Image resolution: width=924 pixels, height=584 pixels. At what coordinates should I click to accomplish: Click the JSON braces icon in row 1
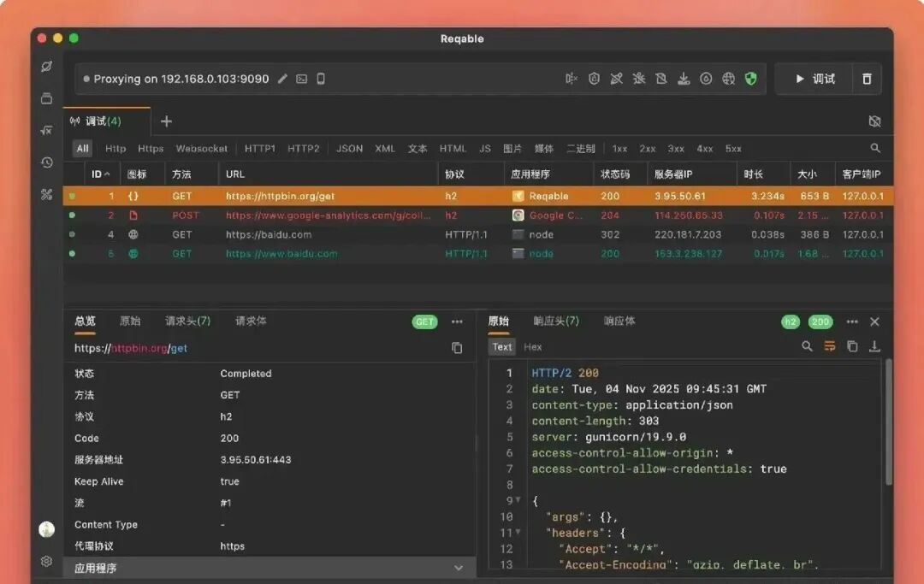click(x=133, y=196)
